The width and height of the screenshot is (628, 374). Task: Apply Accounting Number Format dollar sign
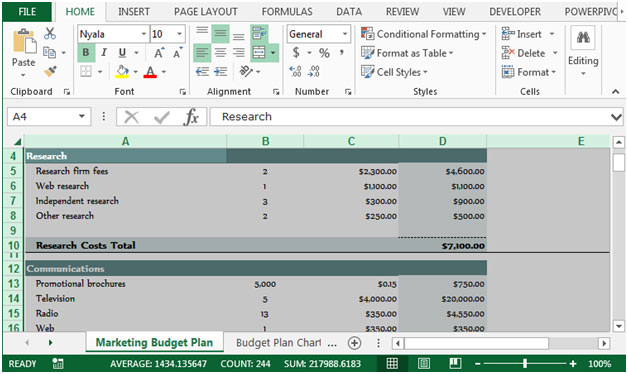[296, 53]
